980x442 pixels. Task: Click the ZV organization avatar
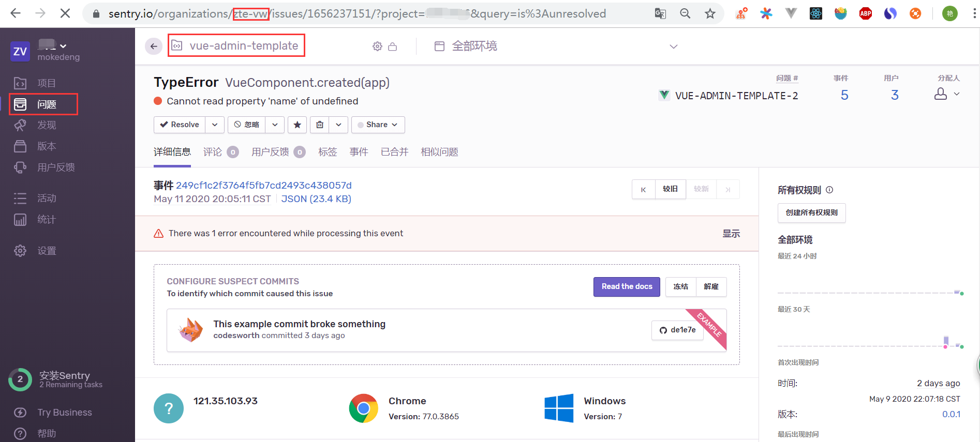[20, 51]
